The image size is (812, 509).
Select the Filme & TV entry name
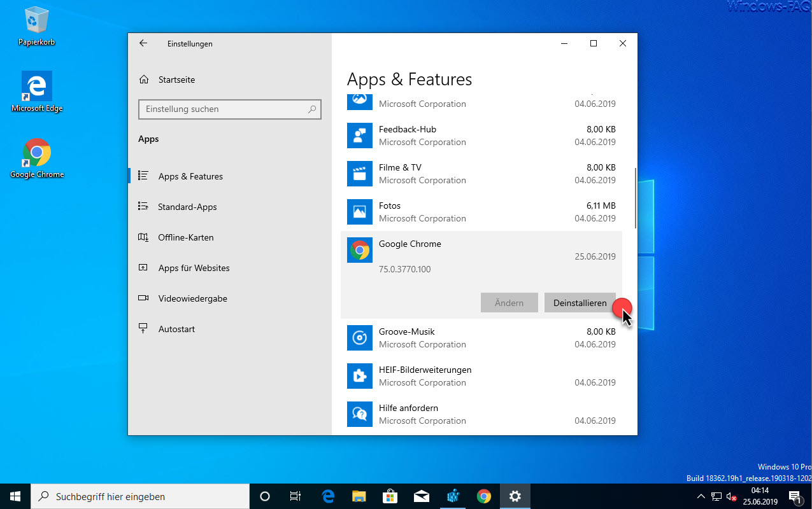pyautogui.click(x=400, y=167)
